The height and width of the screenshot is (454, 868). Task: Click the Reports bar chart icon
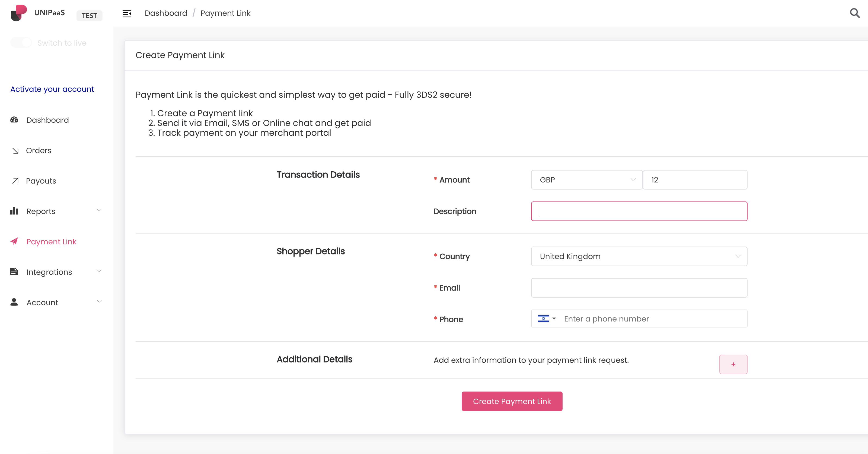14,211
